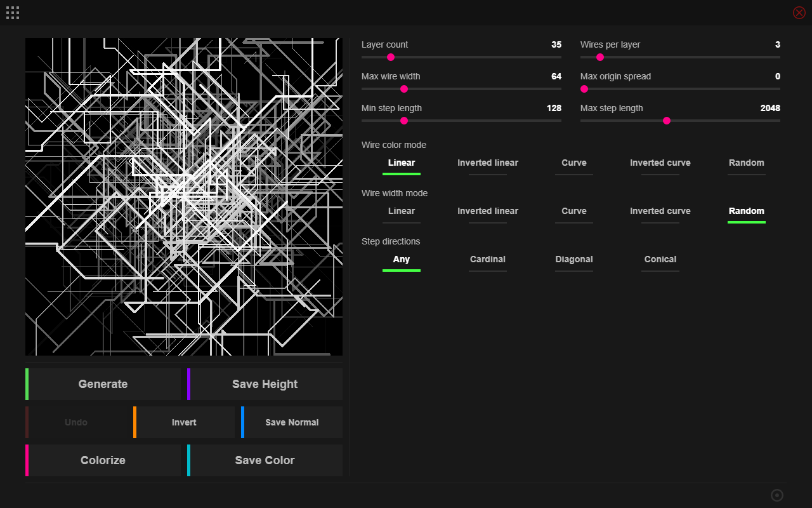Click the "Wire color mode" heading
This screenshot has width=812, height=508.
394,145
